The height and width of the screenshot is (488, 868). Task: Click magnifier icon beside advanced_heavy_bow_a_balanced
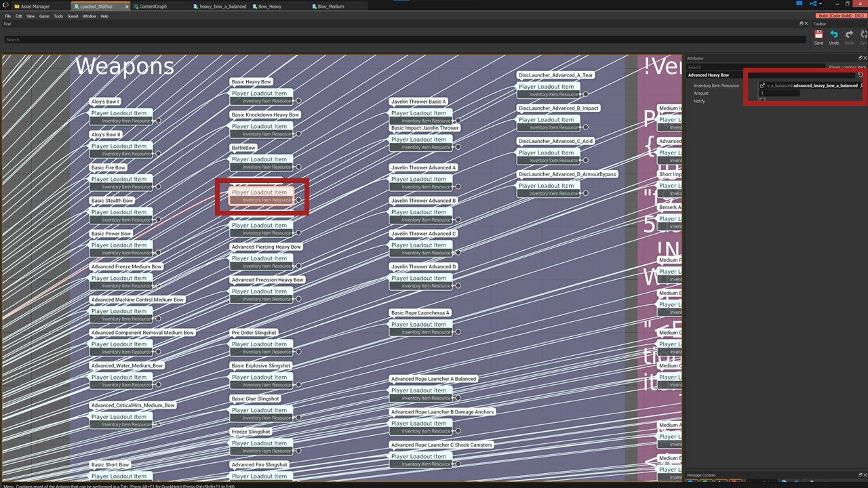(862, 85)
